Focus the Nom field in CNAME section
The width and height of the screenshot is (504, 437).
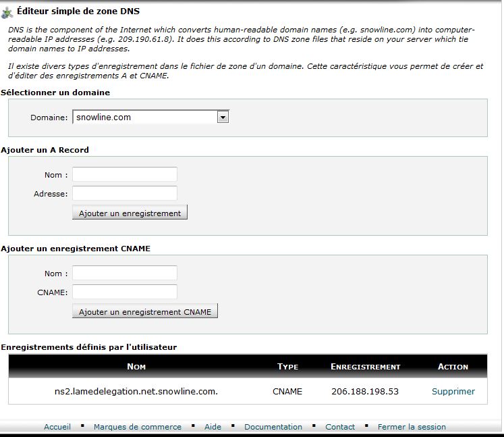(125, 274)
